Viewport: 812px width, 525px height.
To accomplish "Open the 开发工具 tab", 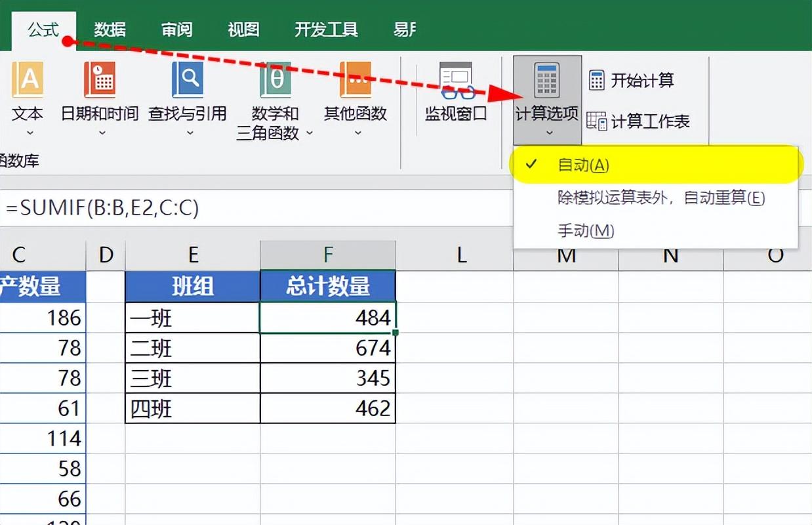I will coord(326,30).
